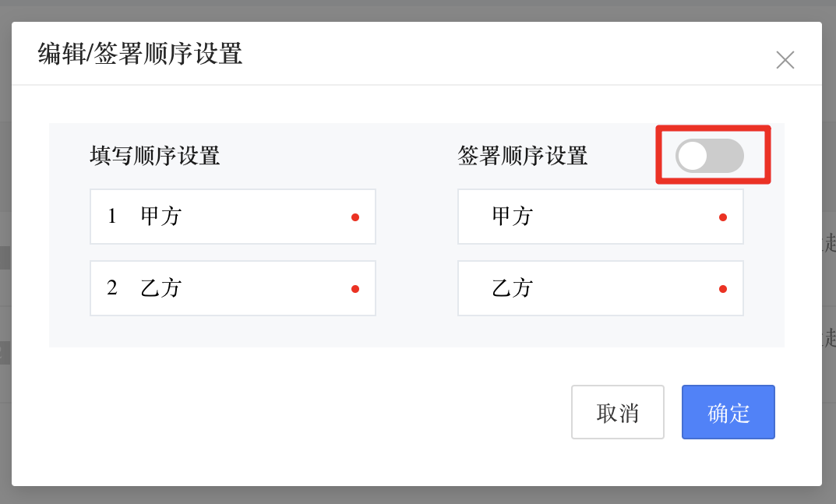Click the red dot beside 甲方 in 签署顺序设置
The height and width of the screenshot is (504, 836).
coord(723,217)
